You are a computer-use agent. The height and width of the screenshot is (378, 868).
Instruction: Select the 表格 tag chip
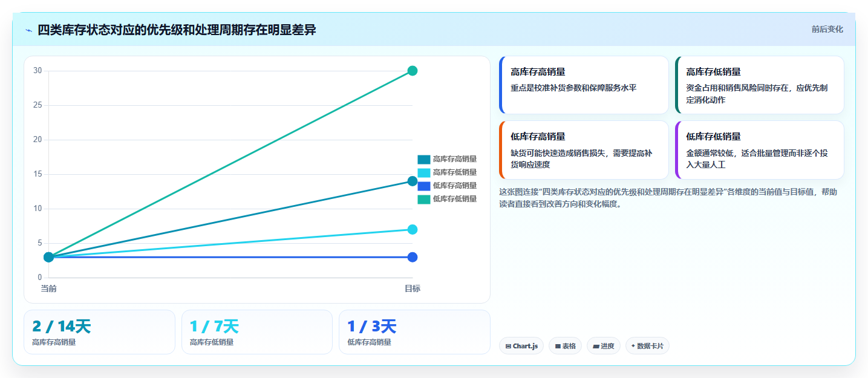pos(565,346)
